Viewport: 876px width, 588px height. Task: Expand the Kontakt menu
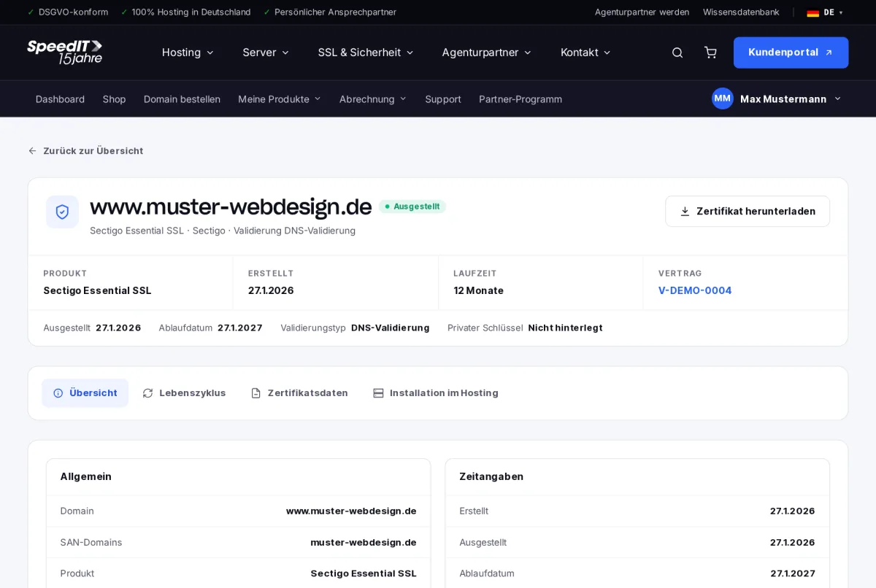[585, 53]
